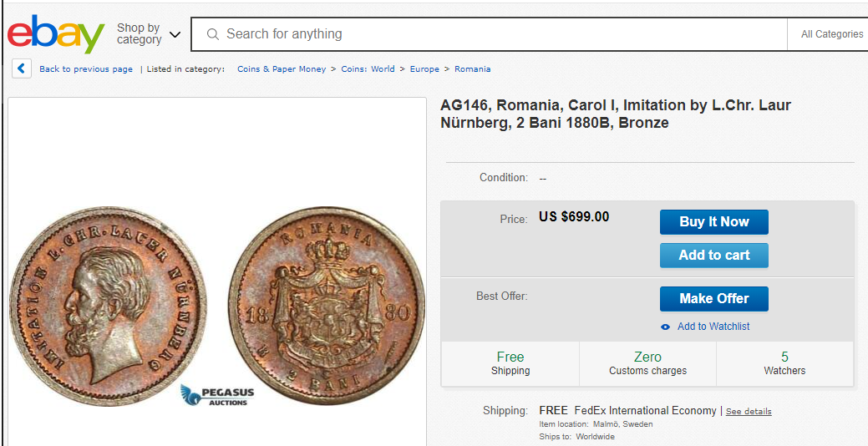The width and height of the screenshot is (868, 446).
Task: Click the eBay logo
Action: point(56,34)
